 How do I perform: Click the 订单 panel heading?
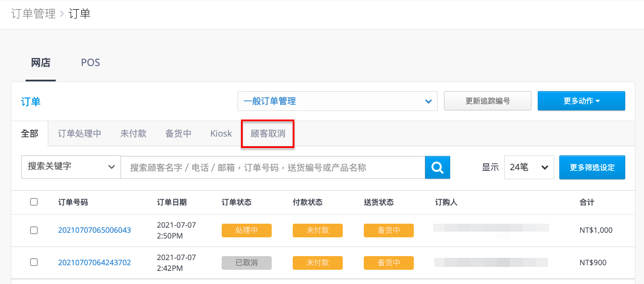point(31,101)
